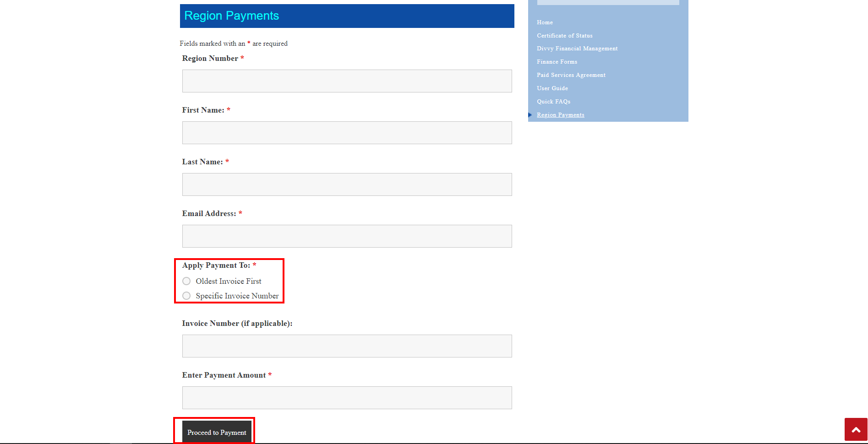The height and width of the screenshot is (444, 868).
Task: Click into the Last Name field
Action: click(x=347, y=184)
